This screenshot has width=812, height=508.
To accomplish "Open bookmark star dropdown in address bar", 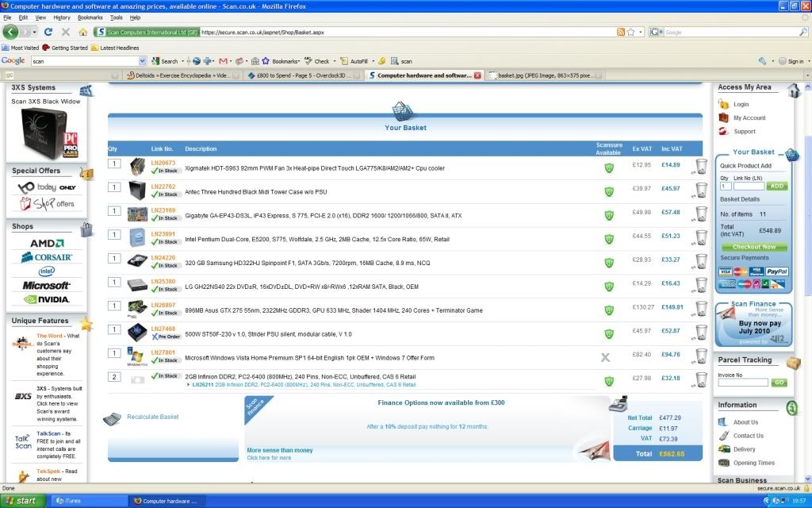I will pyautogui.click(x=641, y=32).
